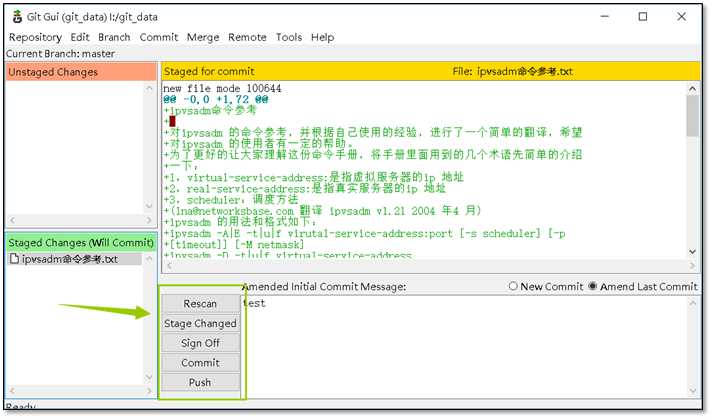Click Unstaged Changes list scroll left arrow
Viewport: 712px width, 419px height.
click(12, 220)
